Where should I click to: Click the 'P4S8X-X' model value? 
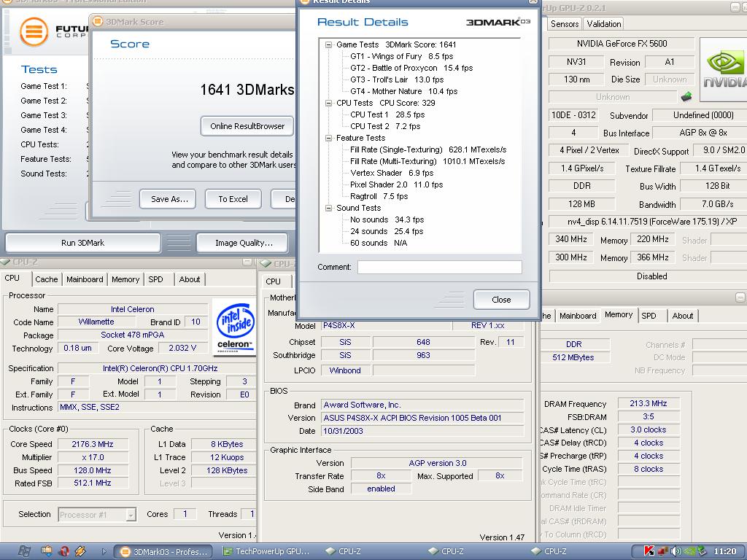[386, 326]
